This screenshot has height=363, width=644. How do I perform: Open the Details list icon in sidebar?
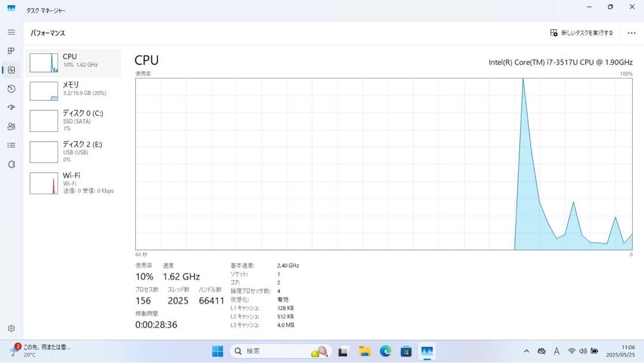(11, 146)
